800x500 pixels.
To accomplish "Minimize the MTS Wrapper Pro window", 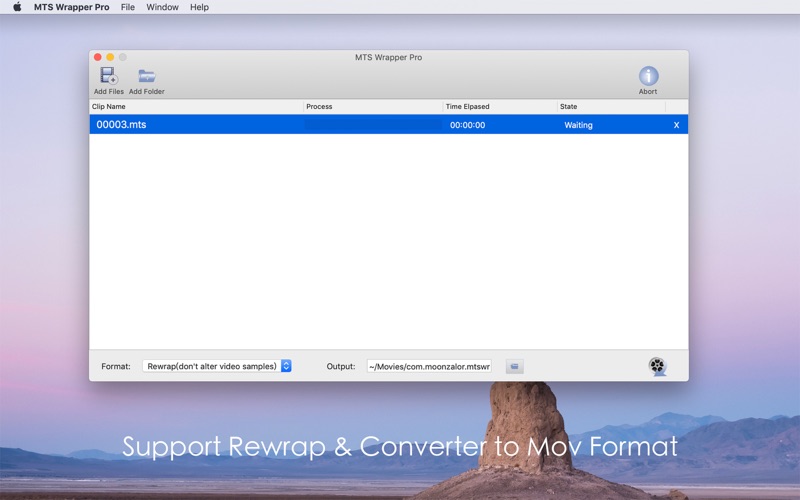I will (110, 57).
